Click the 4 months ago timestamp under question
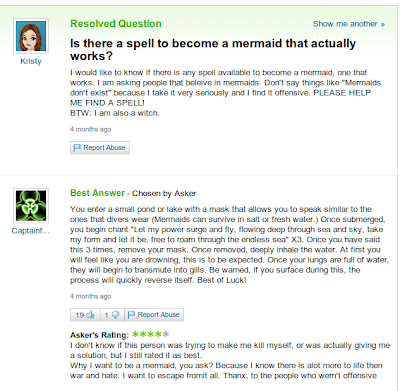Screen dimensions: 400x391 coord(90,129)
